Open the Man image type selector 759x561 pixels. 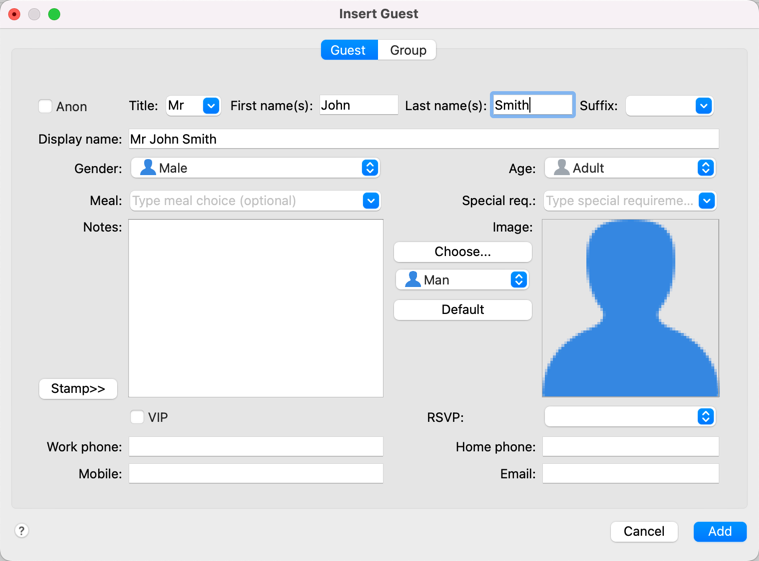point(462,280)
